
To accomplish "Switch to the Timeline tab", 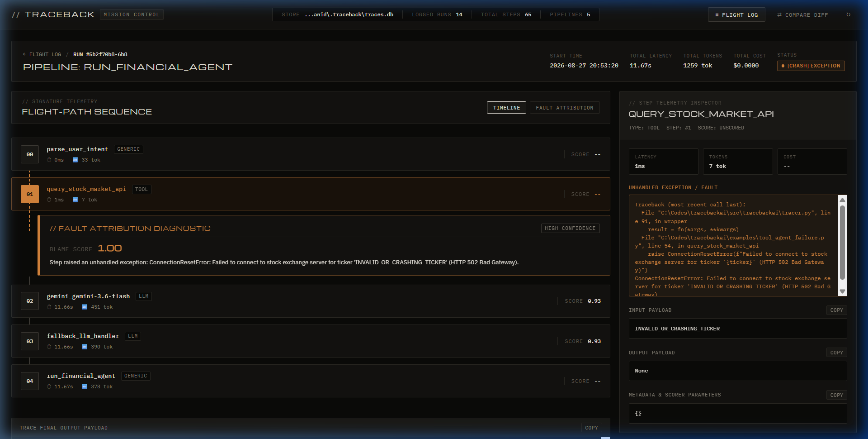I will click(x=506, y=108).
